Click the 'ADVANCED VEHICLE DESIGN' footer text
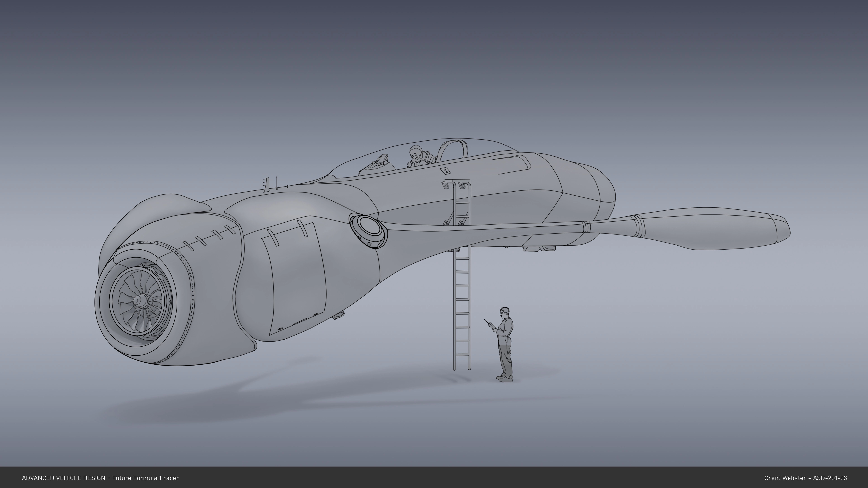 tap(63, 478)
